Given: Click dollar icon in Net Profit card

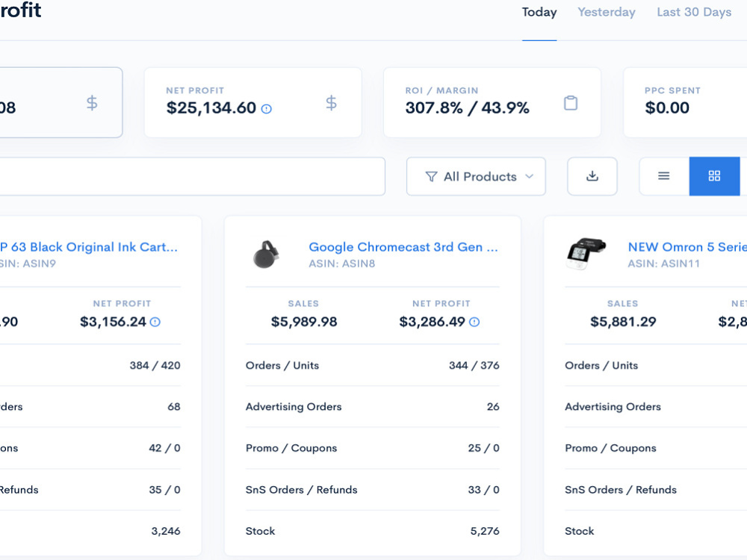Looking at the screenshot, I should pos(331,103).
